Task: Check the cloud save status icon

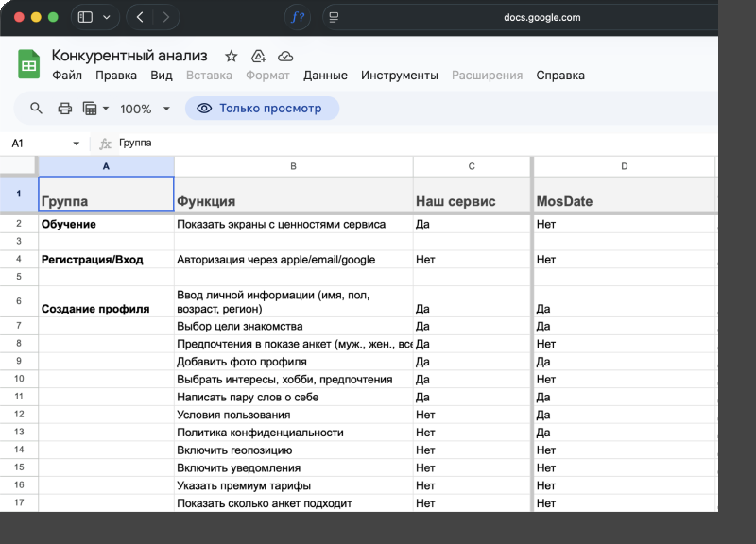Action: pos(285,57)
